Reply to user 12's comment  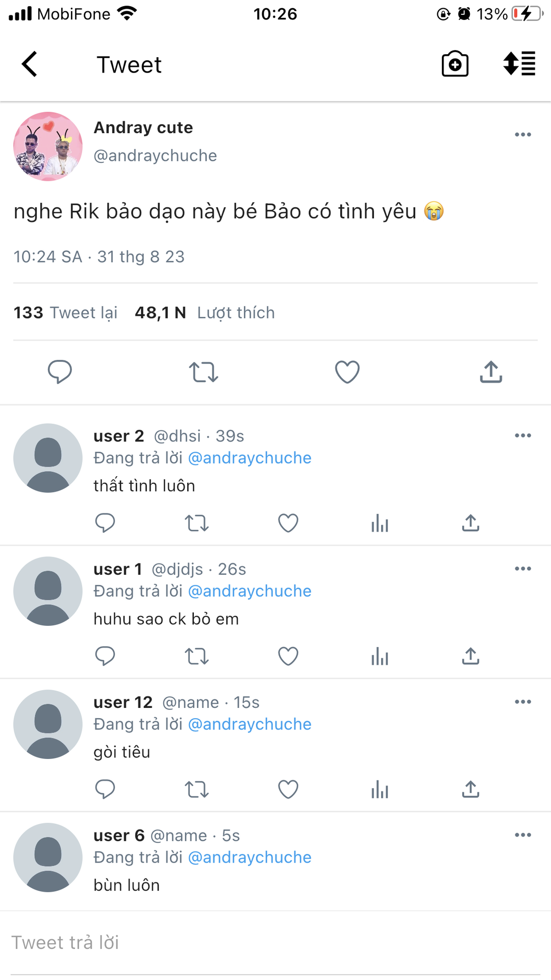click(105, 790)
